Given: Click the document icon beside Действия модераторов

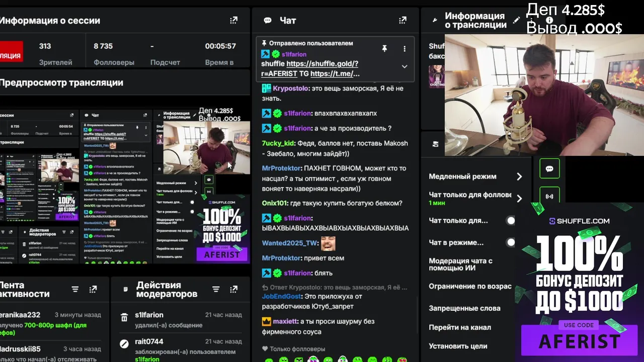Looking at the screenshot, I should [x=126, y=289].
